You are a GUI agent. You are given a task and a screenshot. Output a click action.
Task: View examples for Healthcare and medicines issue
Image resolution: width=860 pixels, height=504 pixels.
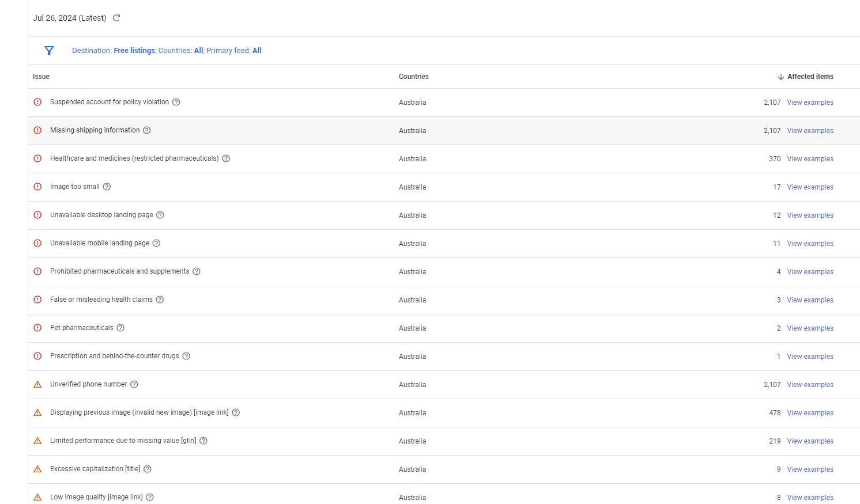tap(810, 159)
